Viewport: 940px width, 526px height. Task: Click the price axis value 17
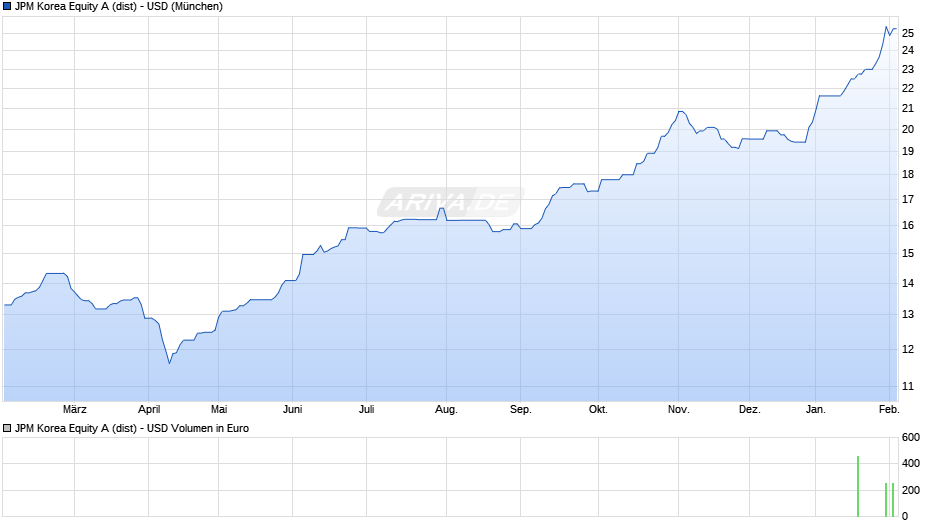point(908,199)
